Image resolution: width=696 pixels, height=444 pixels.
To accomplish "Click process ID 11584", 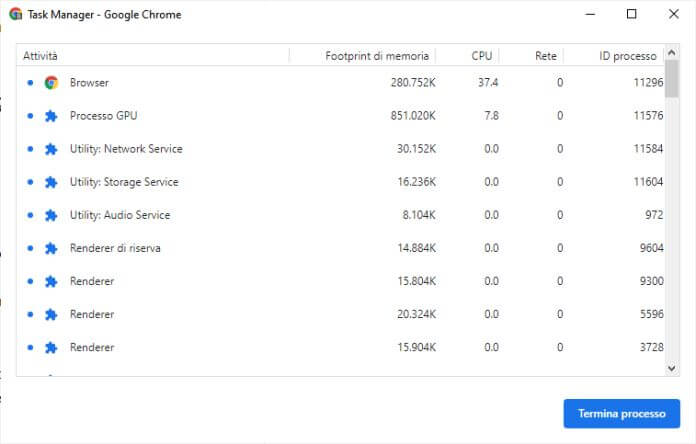I will 648,149.
